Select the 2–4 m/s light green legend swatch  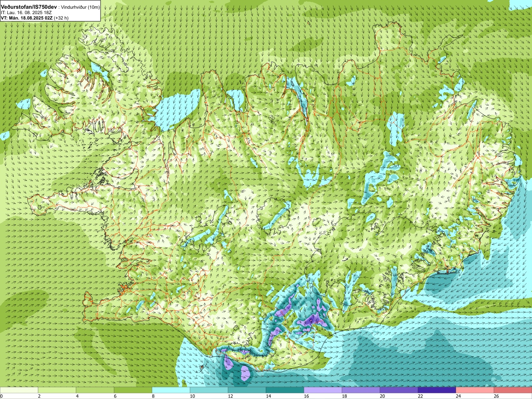(57, 390)
